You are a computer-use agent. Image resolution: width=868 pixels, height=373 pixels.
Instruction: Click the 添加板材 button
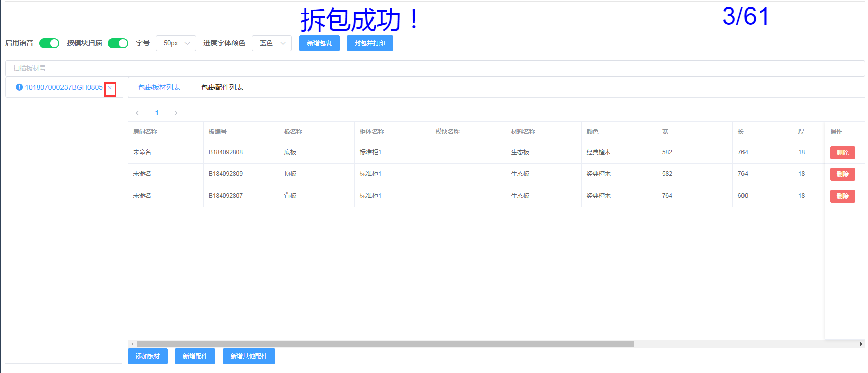[x=147, y=356]
